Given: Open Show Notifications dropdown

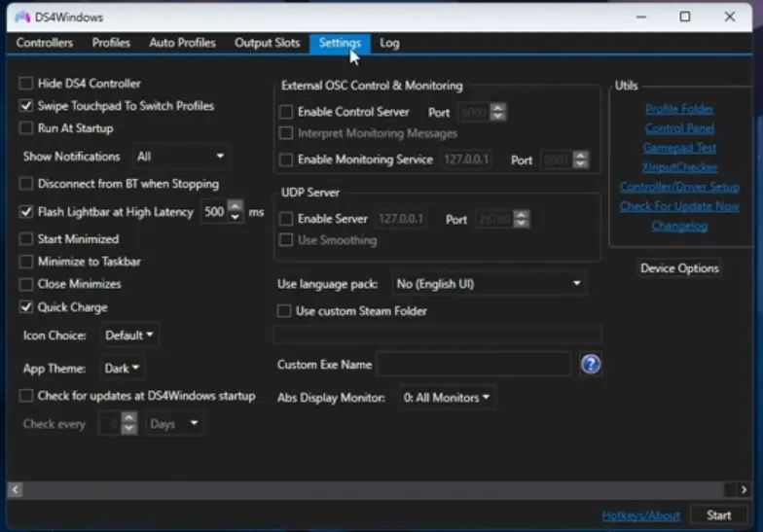Looking at the screenshot, I should click(x=182, y=157).
